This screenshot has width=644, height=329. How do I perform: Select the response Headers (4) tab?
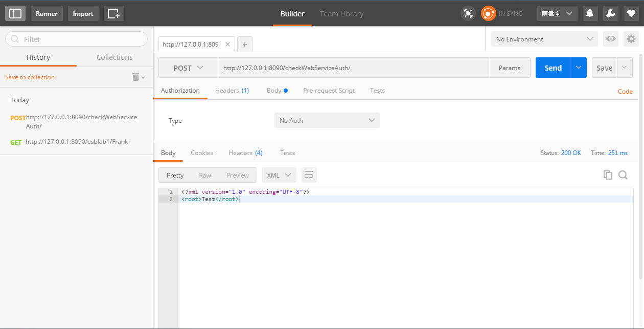click(245, 153)
